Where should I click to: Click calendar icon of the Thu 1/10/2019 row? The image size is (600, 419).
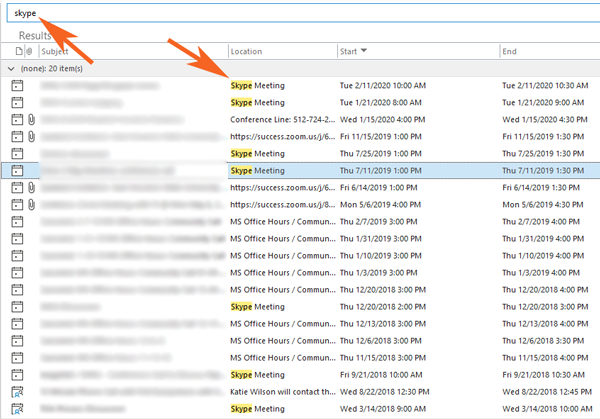tap(17, 256)
